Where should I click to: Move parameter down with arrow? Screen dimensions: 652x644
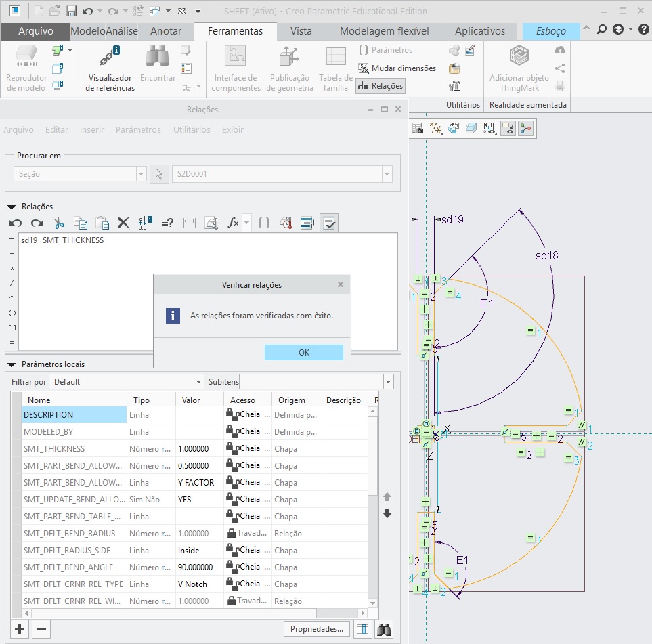(387, 514)
